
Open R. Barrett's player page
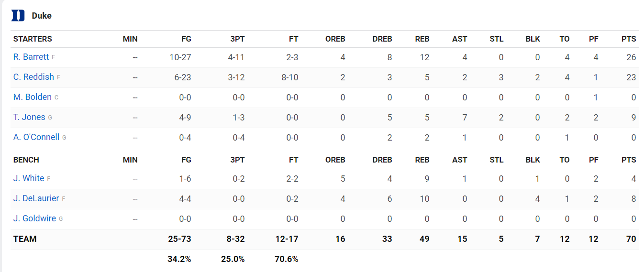point(31,57)
